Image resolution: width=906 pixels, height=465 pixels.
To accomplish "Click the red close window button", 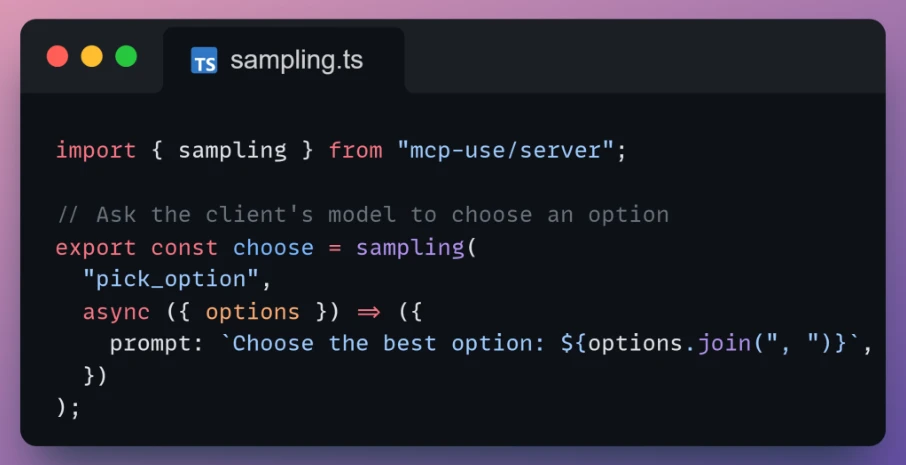I will point(57,57).
